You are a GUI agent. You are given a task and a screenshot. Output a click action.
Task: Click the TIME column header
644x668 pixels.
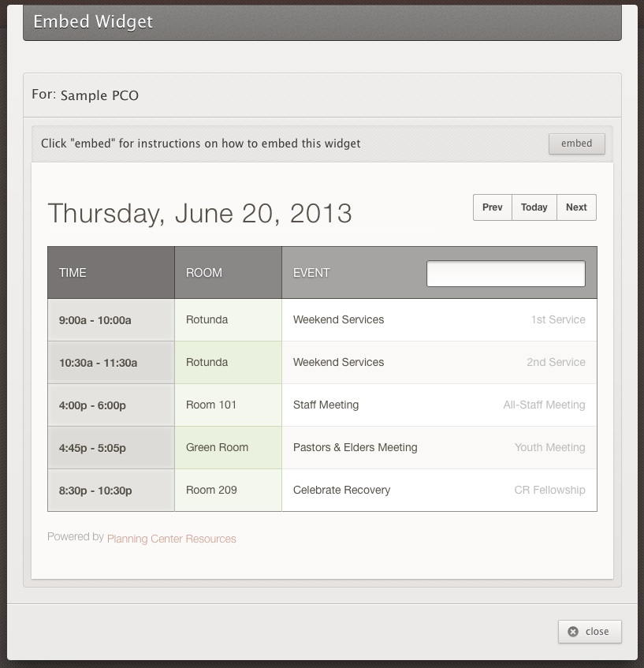[73, 273]
